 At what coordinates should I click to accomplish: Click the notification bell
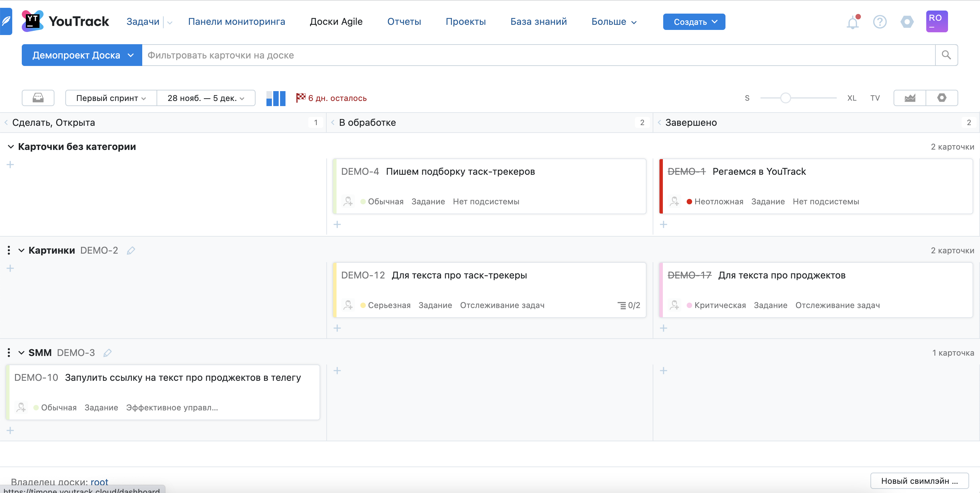[853, 22]
